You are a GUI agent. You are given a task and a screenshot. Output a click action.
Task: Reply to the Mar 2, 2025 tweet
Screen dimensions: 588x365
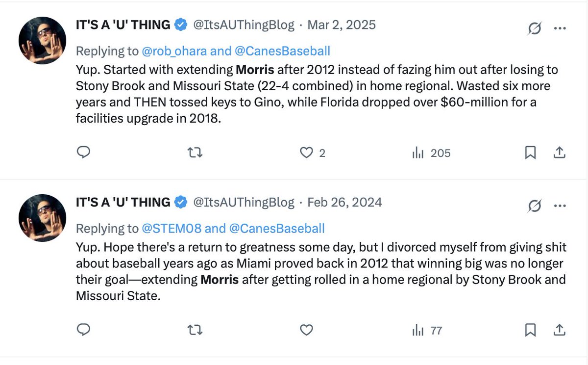[84, 153]
